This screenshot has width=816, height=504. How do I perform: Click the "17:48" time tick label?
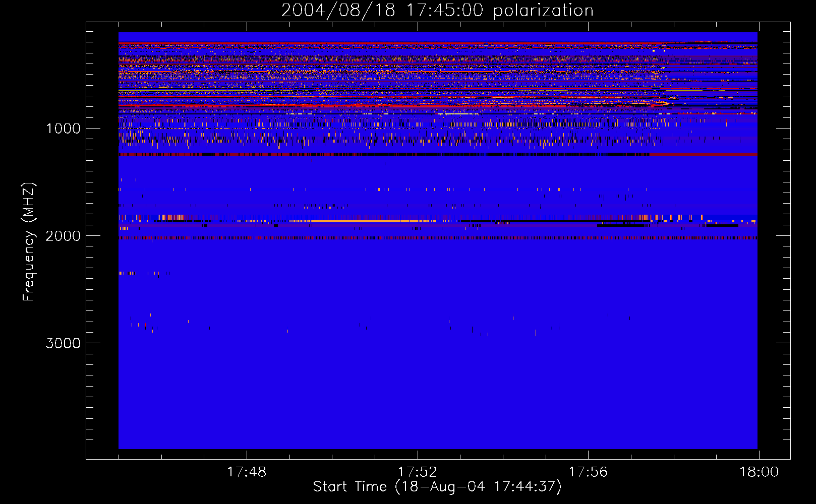(x=247, y=472)
